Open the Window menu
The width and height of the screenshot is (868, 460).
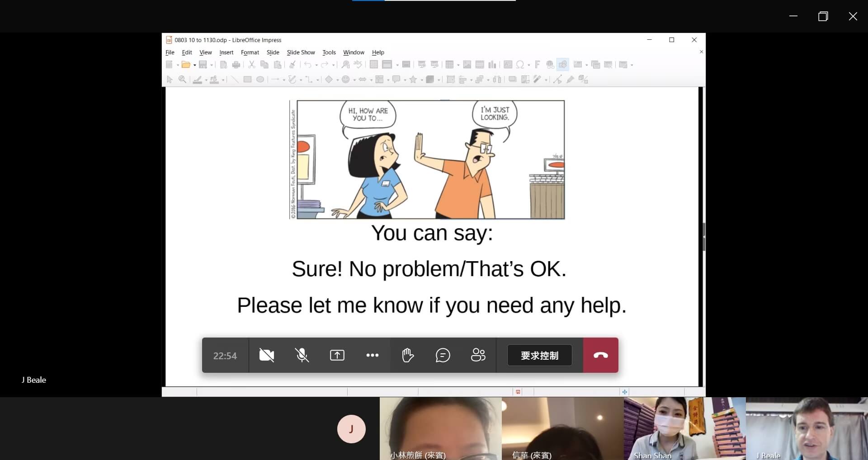pyautogui.click(x=354, y=52)
